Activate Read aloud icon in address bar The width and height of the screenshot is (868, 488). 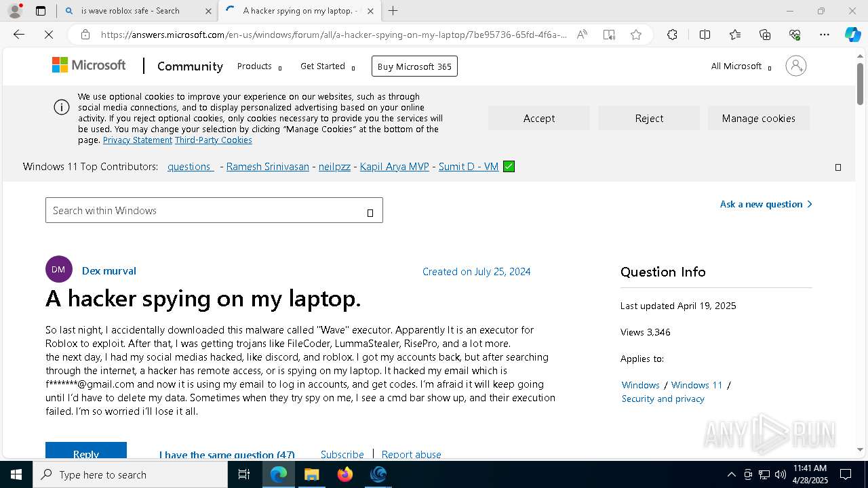tap(582, 35)
